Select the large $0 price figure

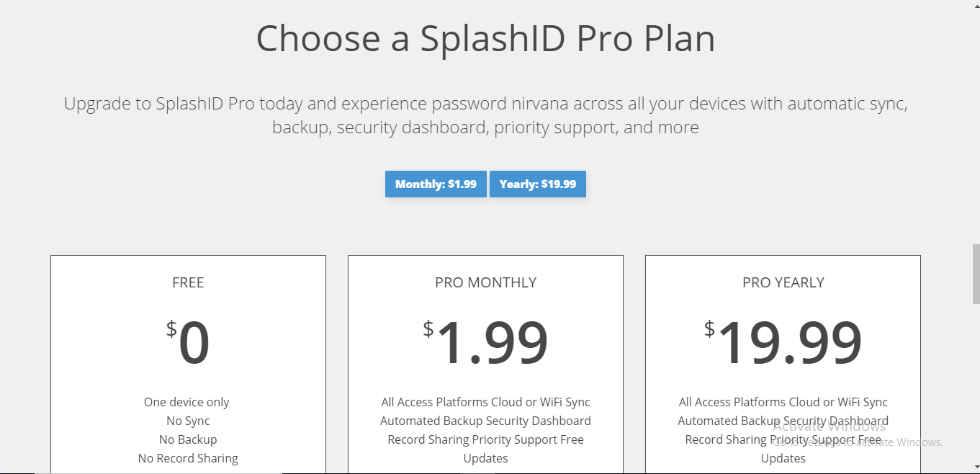(188, 344)
